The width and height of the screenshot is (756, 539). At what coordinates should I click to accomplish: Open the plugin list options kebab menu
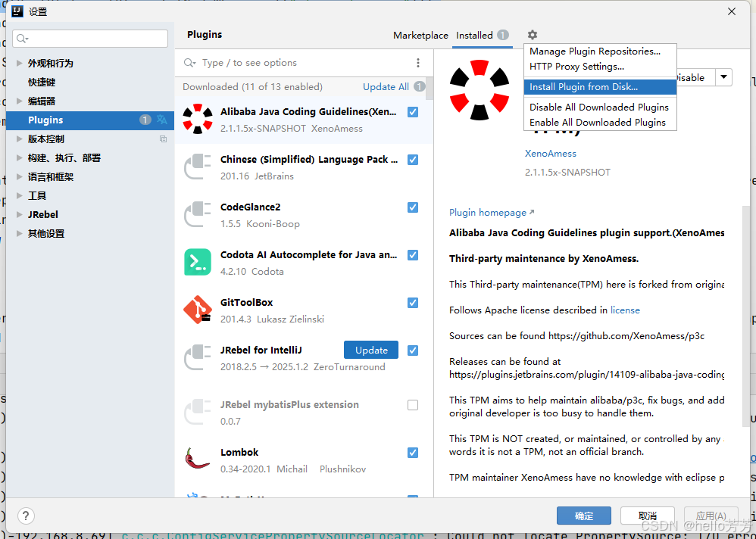[x=418, y=63]
